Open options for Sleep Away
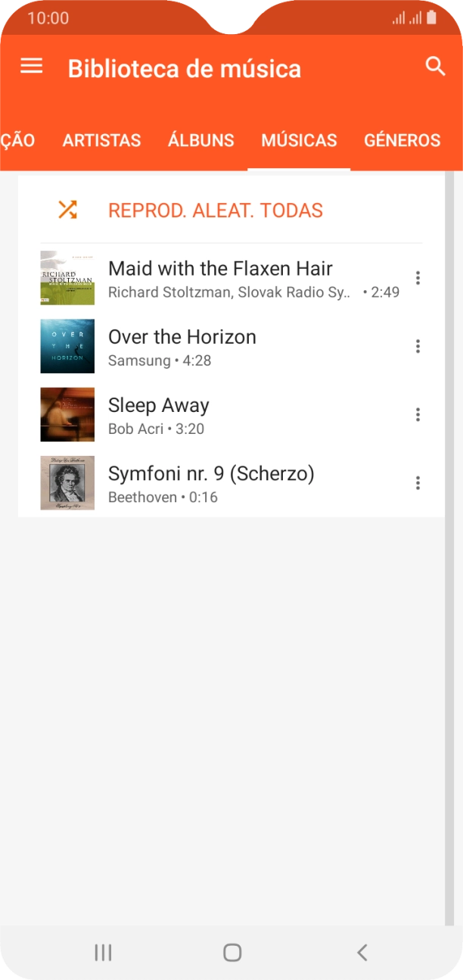The image size is (463, 980). coord(418,414)
